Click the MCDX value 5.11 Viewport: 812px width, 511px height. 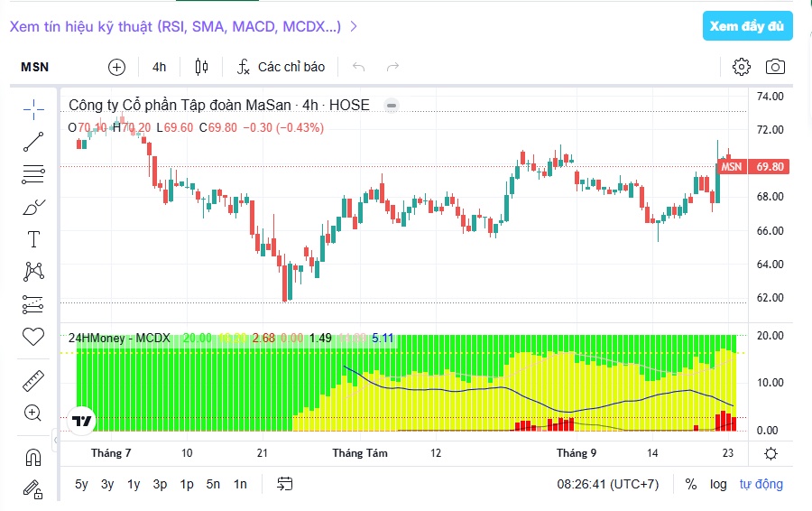point(383,338)
